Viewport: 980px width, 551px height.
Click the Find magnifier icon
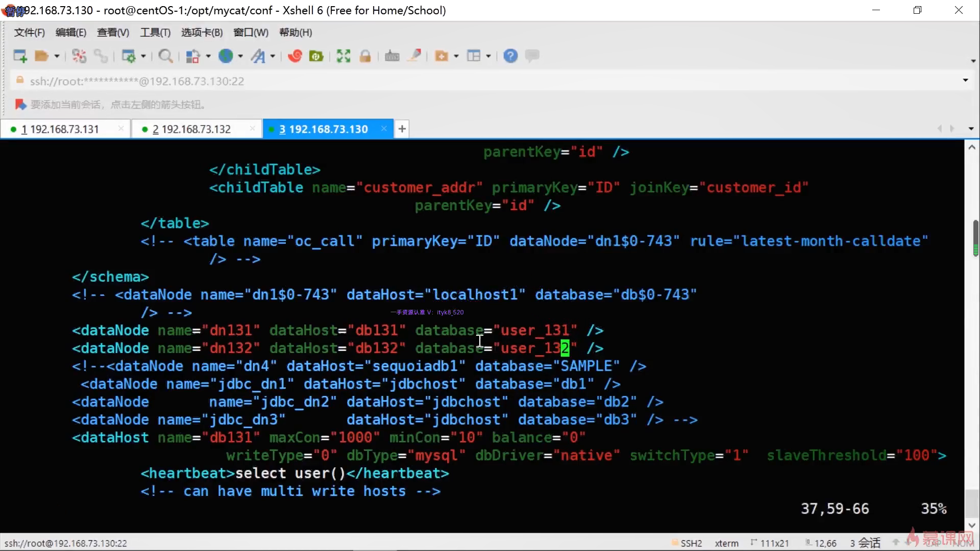(165, 56)
